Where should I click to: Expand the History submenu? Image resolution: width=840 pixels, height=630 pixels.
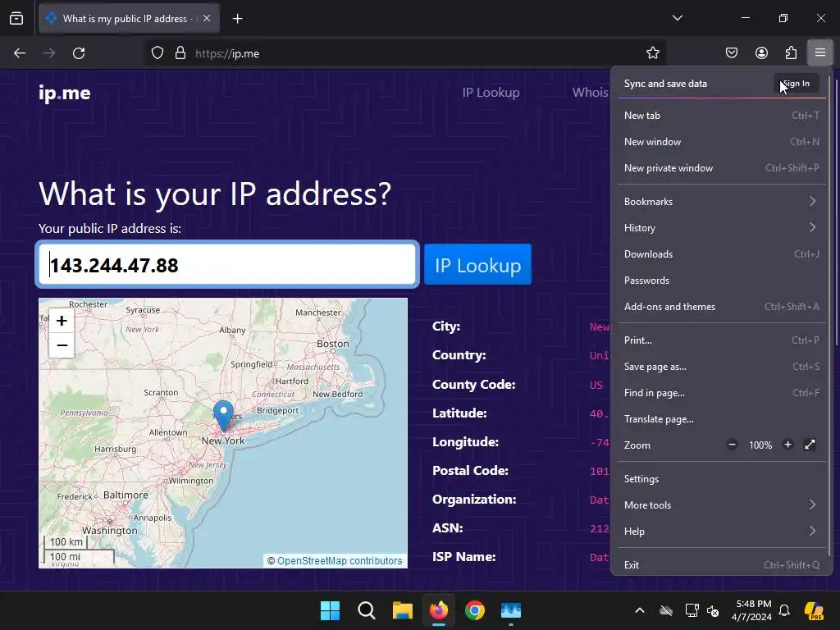tap(721, 228)
